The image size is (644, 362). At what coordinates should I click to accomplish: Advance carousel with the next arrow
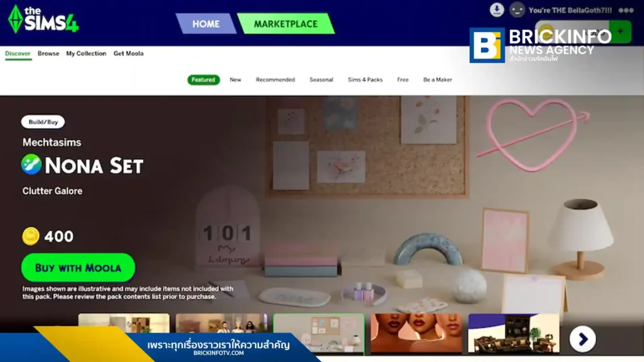click(x=582, y=339)
